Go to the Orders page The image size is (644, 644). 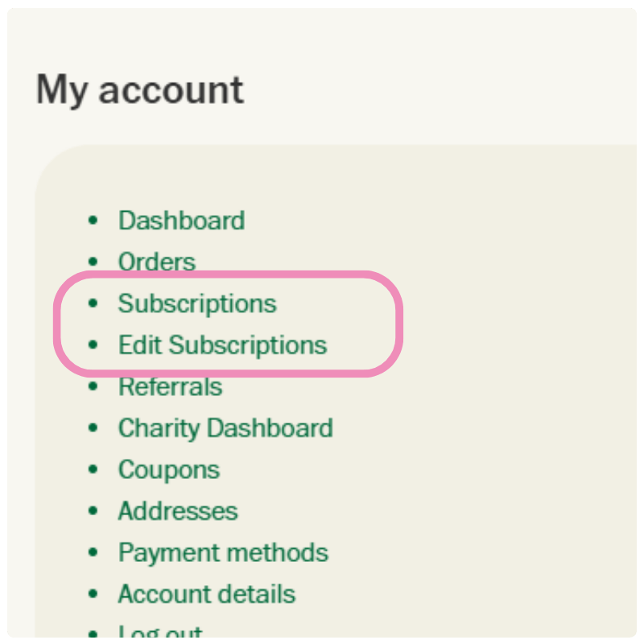click(156, 262)
